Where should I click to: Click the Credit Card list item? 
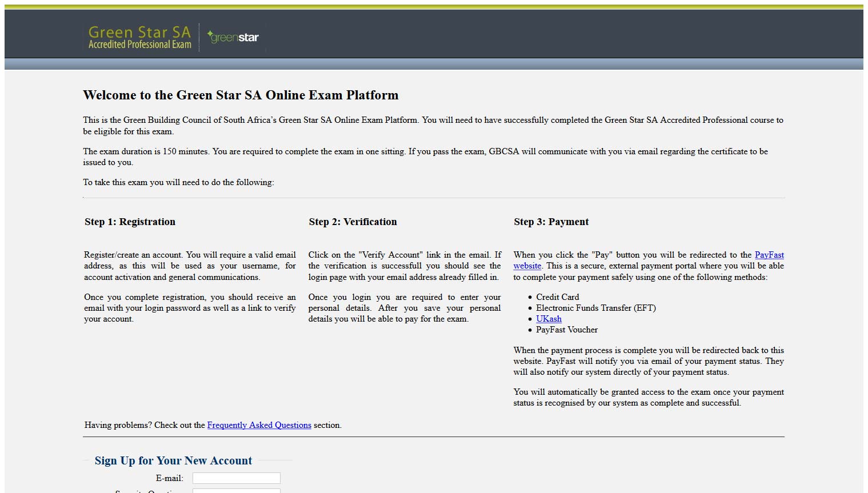[557, 297]
